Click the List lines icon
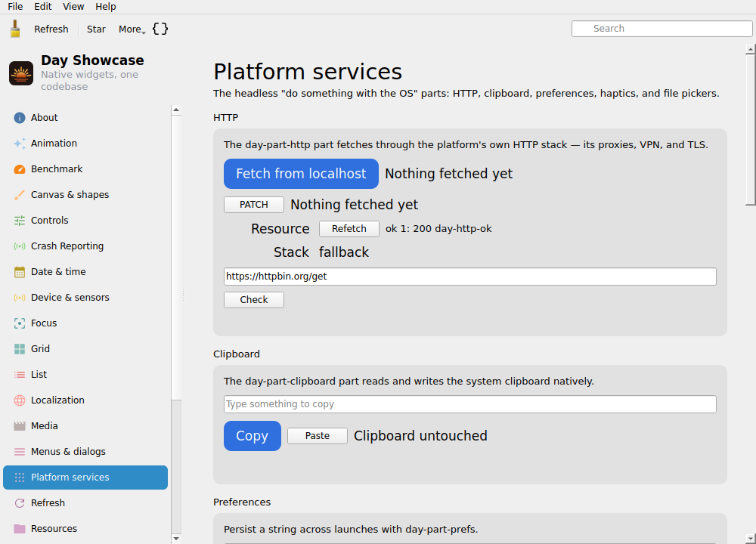 tap(20, 375)
